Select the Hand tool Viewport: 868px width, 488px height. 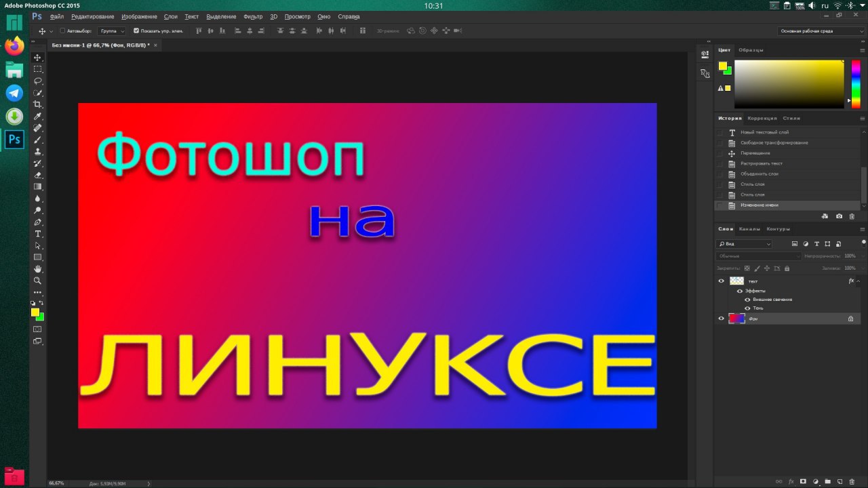[x=38, y=269]
